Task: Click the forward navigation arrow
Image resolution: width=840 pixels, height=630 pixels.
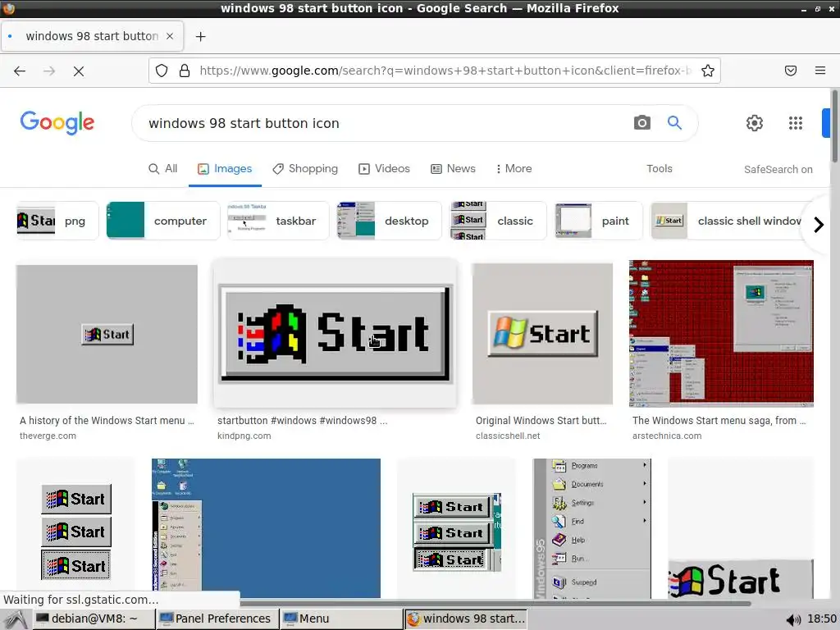Action: (x=49, y=71)
